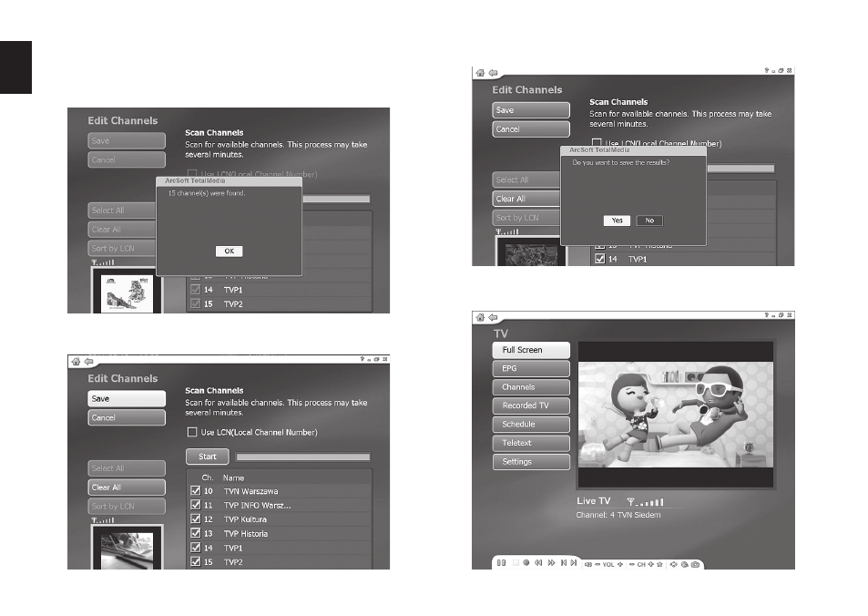Uncheck channel 13 TVP Historia

196,533
